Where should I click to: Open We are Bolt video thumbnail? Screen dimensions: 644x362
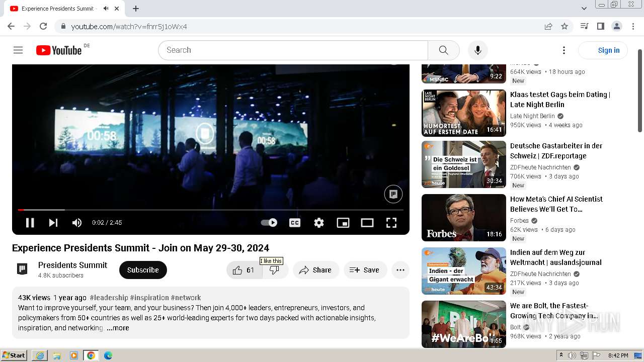(464, 324)
